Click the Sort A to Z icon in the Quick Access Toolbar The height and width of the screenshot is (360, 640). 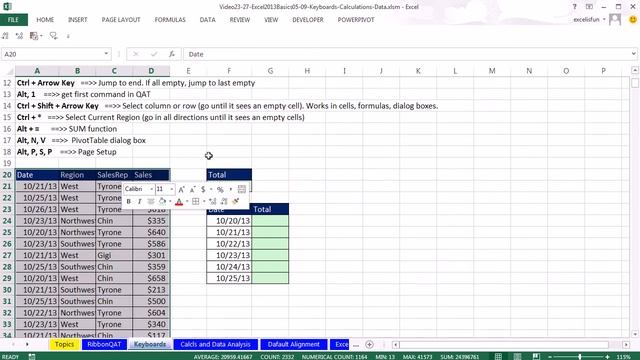(5, 36)
